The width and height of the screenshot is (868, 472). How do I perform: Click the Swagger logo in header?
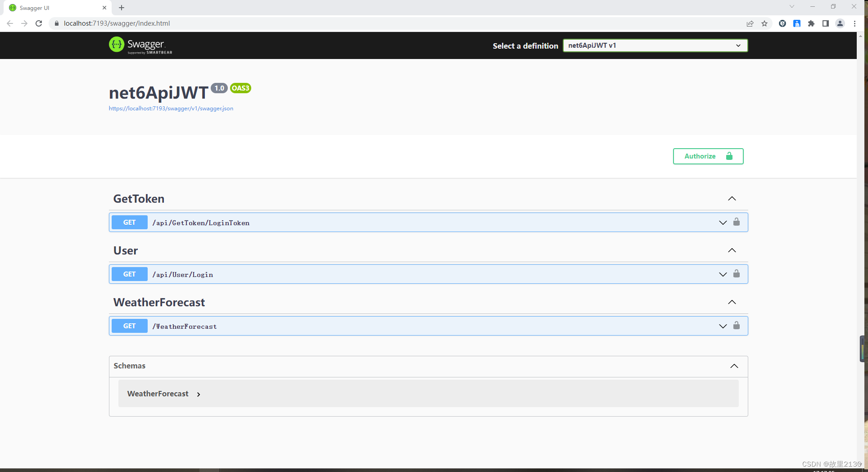(x=140, y=45)
